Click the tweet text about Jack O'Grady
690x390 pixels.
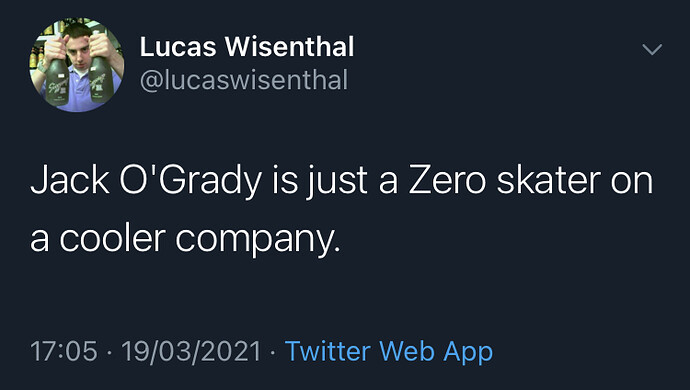341,209
